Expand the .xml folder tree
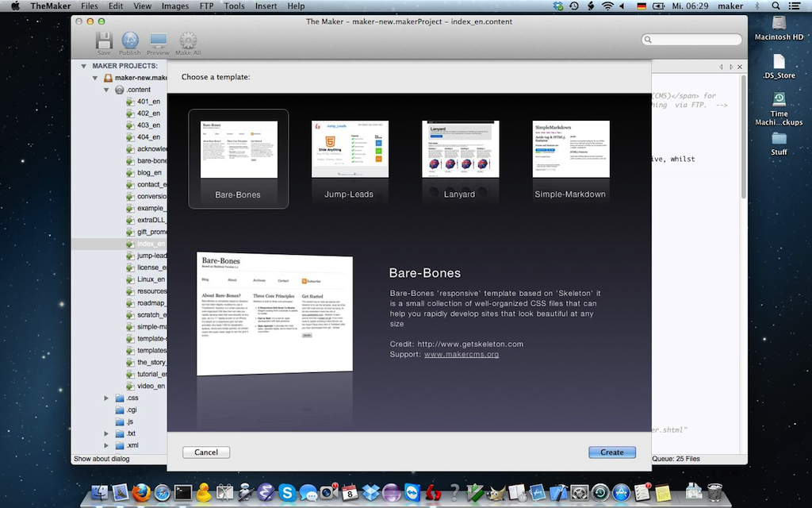This screenshot has height=508, width=812. coord(106,445)
